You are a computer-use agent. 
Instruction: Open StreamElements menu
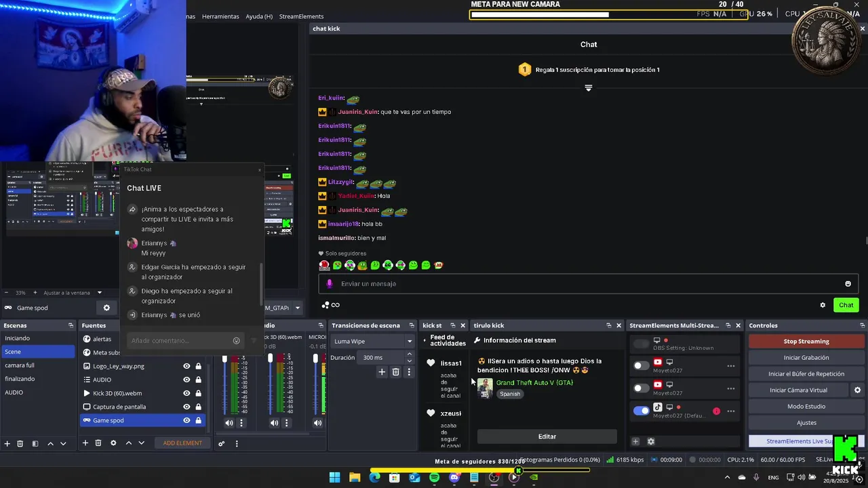301,16
